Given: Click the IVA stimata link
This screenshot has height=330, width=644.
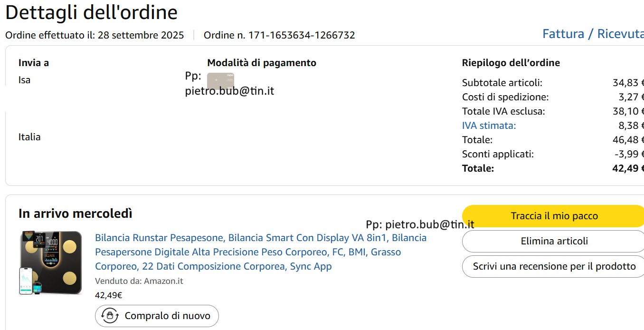Looking at the screenshot, I should pos(489,126).
